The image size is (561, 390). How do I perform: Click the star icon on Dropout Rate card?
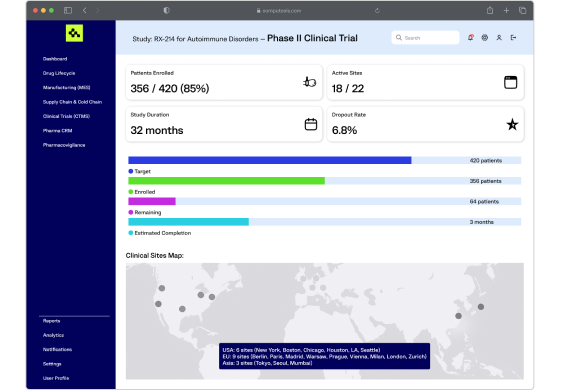512,125
